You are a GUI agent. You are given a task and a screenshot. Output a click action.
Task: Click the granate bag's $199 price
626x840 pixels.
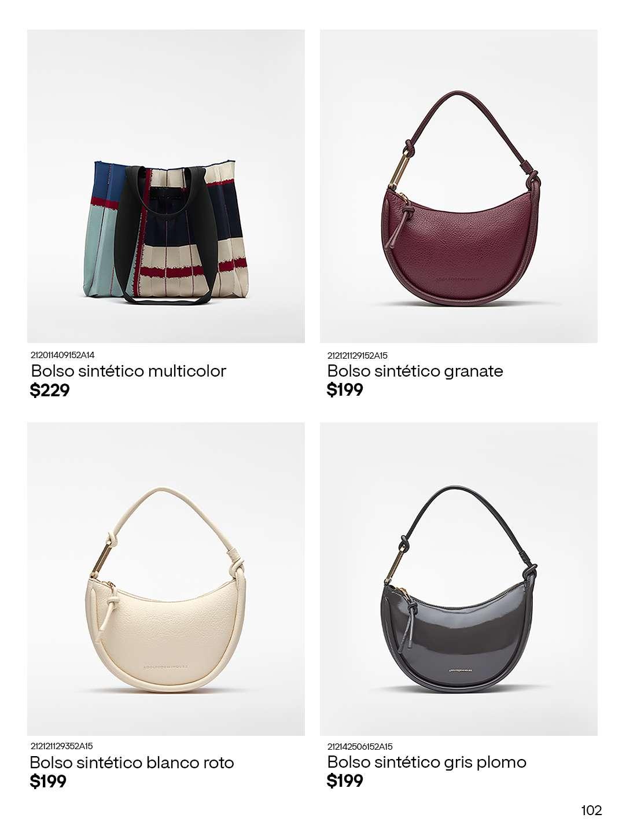pos(345,390)
